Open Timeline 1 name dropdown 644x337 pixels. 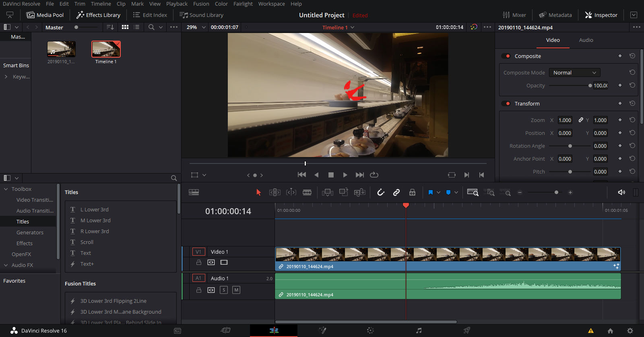click(338, 27)
